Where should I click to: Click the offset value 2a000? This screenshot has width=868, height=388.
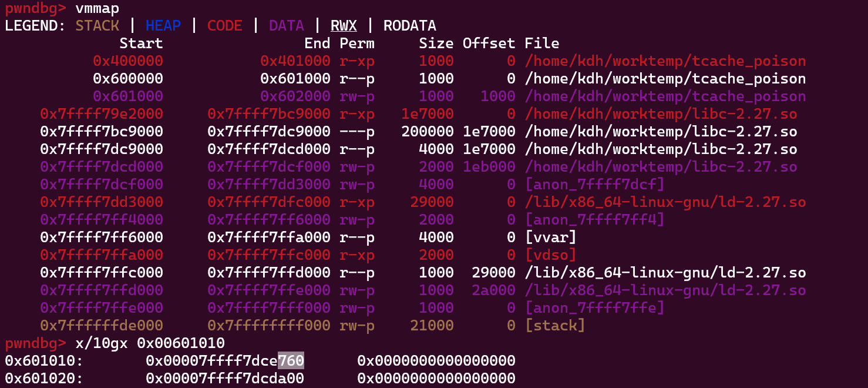point(493,290)
